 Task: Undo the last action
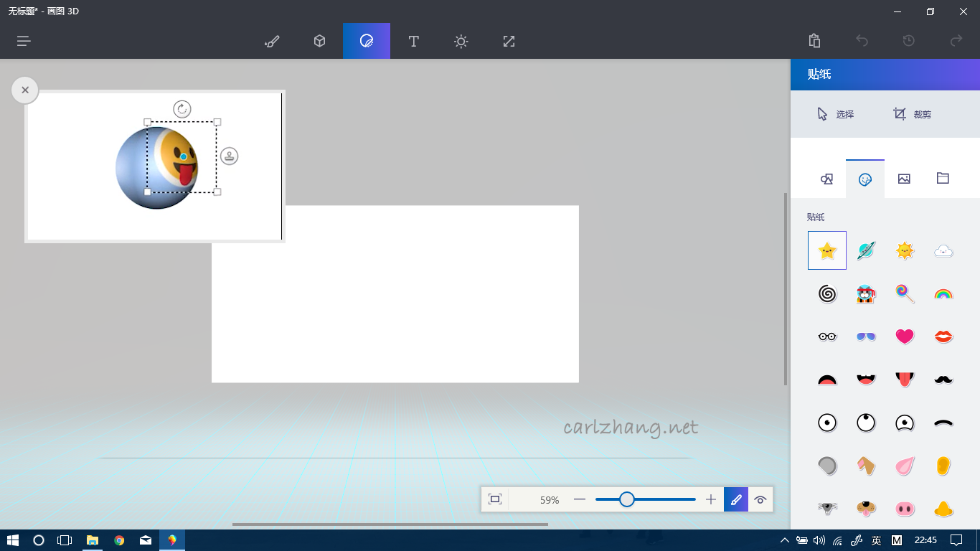(862, 41)
